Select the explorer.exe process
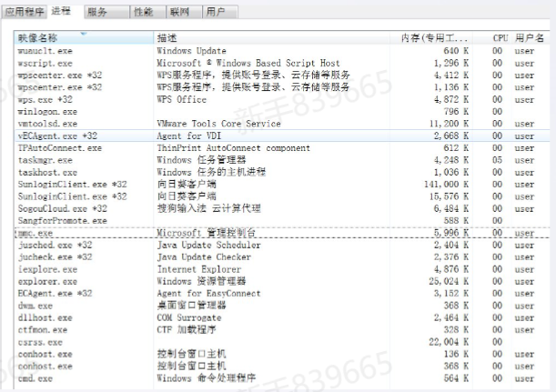This screenshot has height=392, width=556. (282, 281)
